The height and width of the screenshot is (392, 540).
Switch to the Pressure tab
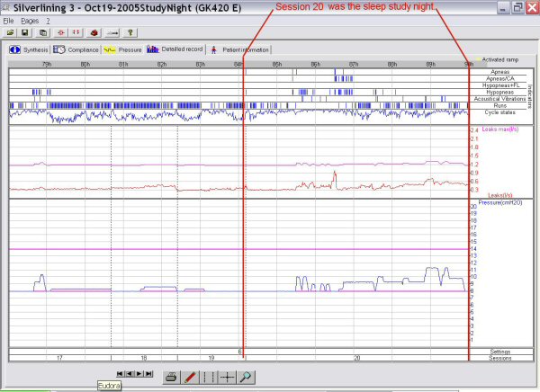(x=122, y=49)
